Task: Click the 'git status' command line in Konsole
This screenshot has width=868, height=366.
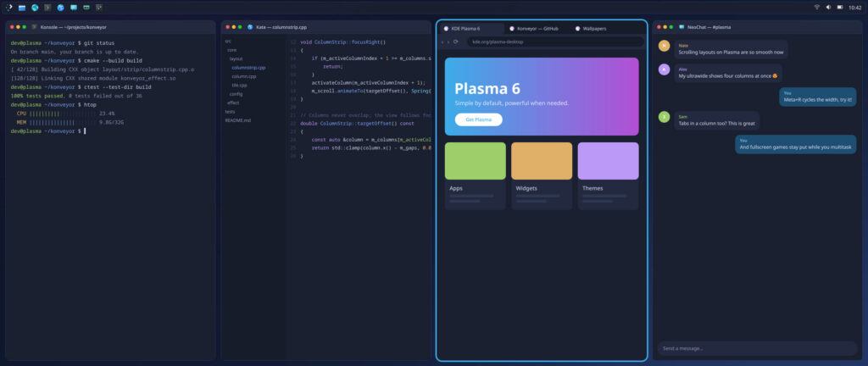Action: (x=63, y=42)
